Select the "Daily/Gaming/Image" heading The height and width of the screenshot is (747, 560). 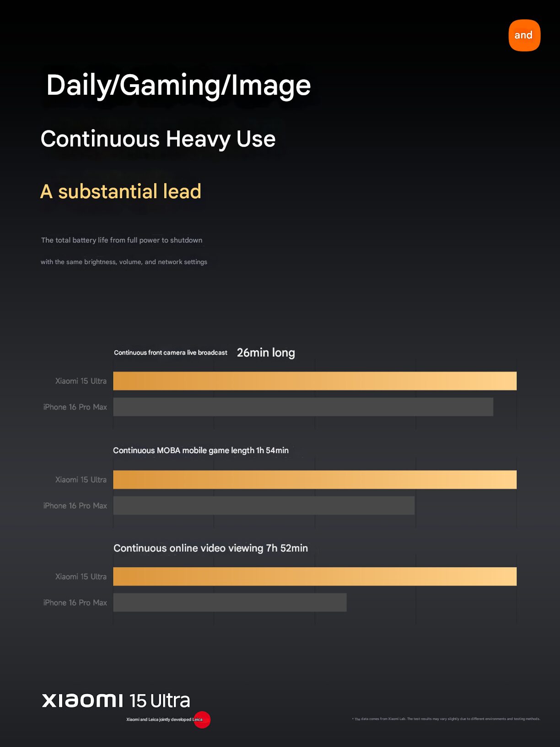(178, 85)
